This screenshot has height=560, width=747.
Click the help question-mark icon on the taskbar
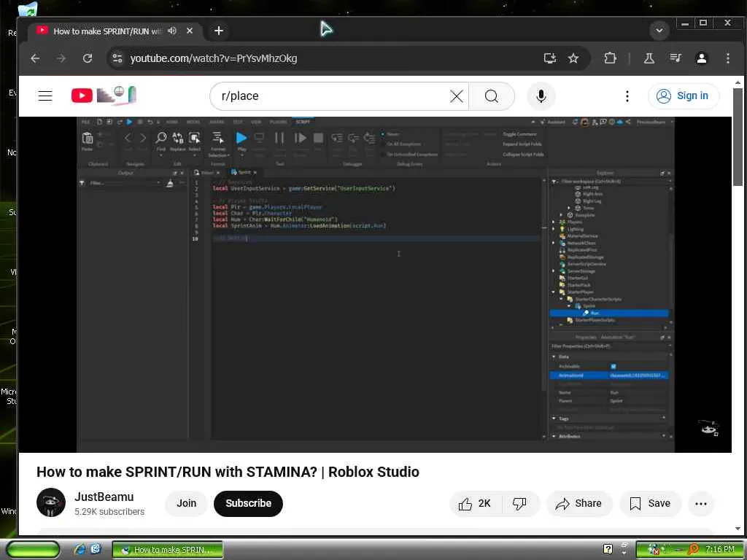pyautogui.click(x=608, y=549)
